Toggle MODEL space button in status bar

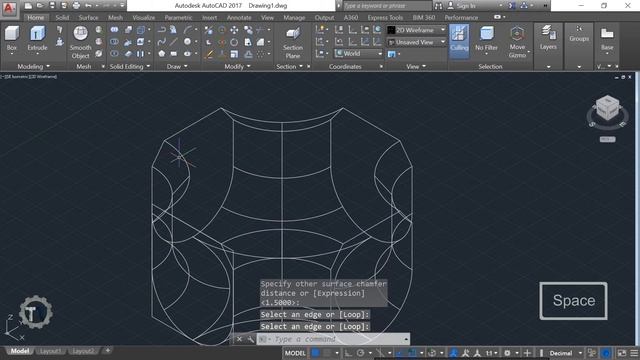pyautogui.click(x=295, y=353)
